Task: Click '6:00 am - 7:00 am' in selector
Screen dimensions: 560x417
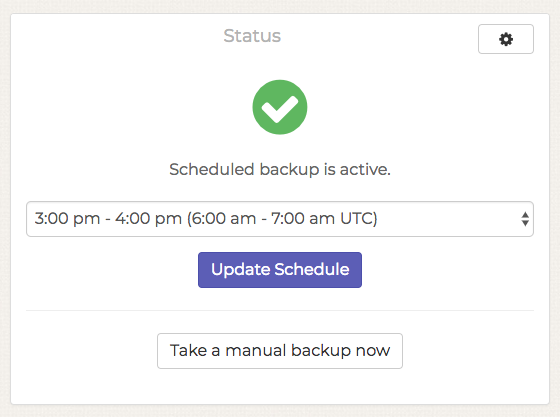Action: click(264, 218)
